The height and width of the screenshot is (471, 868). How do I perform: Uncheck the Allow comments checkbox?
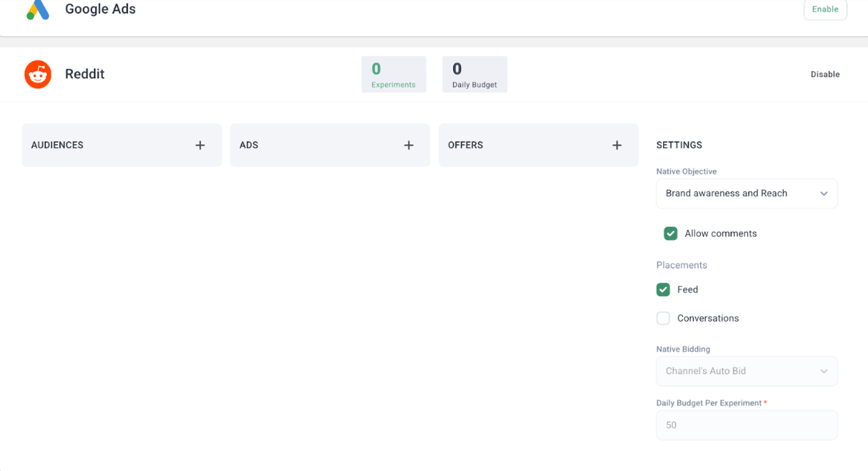[x=670, y=233]
